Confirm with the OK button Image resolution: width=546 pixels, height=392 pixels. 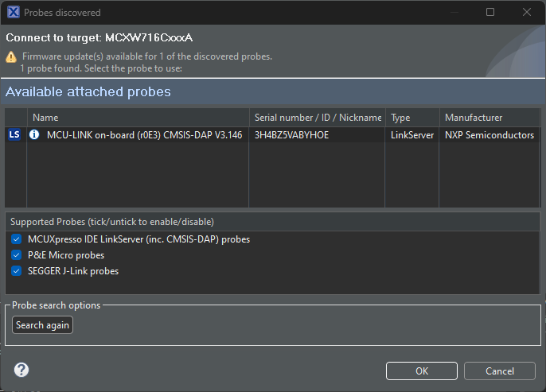422,371
